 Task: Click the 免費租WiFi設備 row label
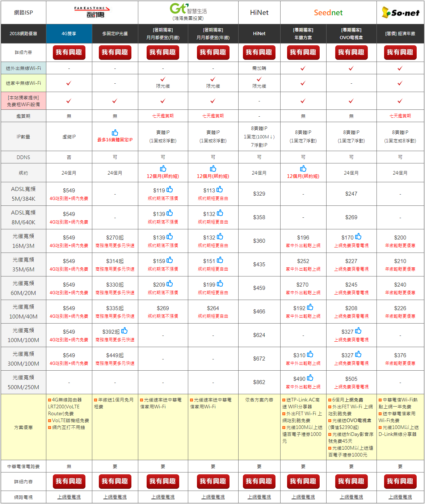tap(23, 101)
